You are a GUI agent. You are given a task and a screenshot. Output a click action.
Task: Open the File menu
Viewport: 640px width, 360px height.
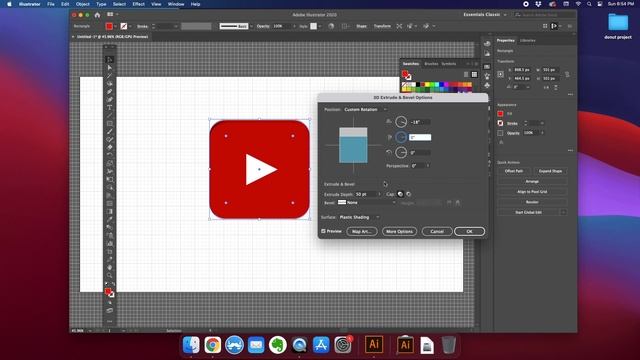tap(51, 4)
